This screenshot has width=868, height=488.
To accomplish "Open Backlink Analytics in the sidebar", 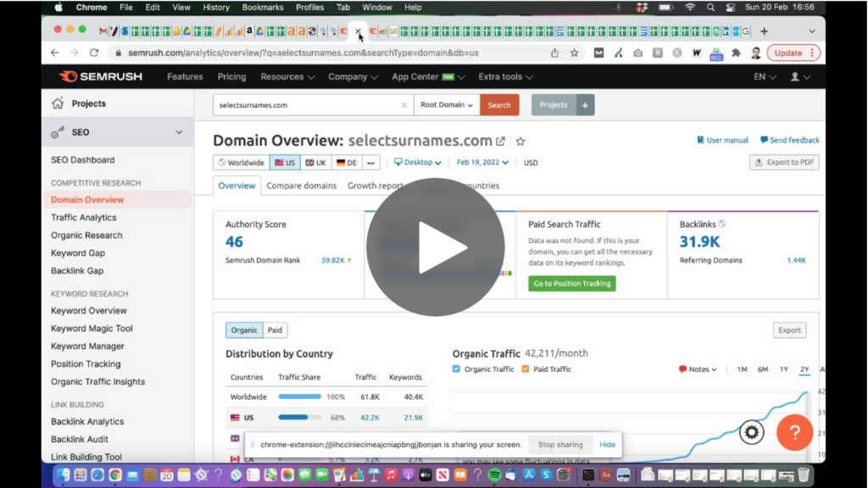I will click(87, 422).
